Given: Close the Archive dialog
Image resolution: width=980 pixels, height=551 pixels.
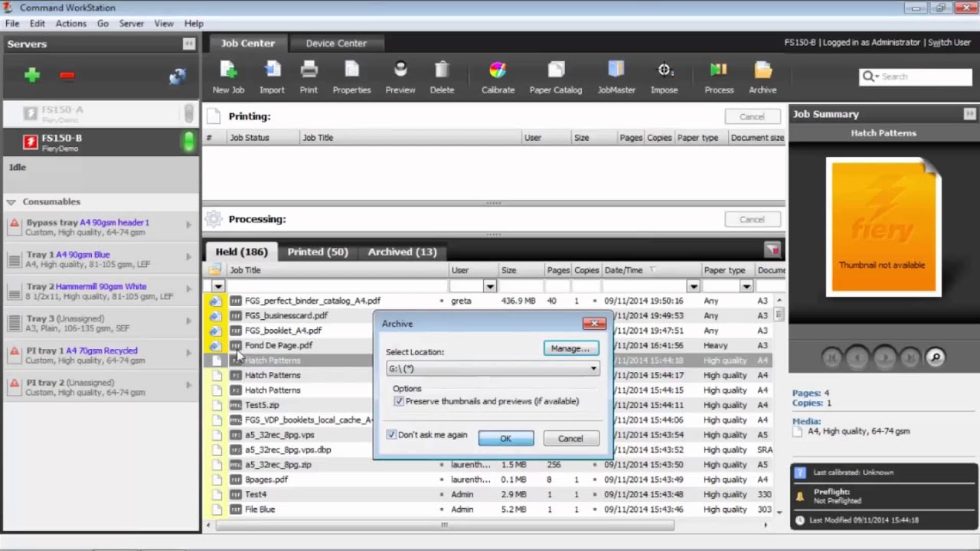Looking at the screenshot, I should pos(594,324).
